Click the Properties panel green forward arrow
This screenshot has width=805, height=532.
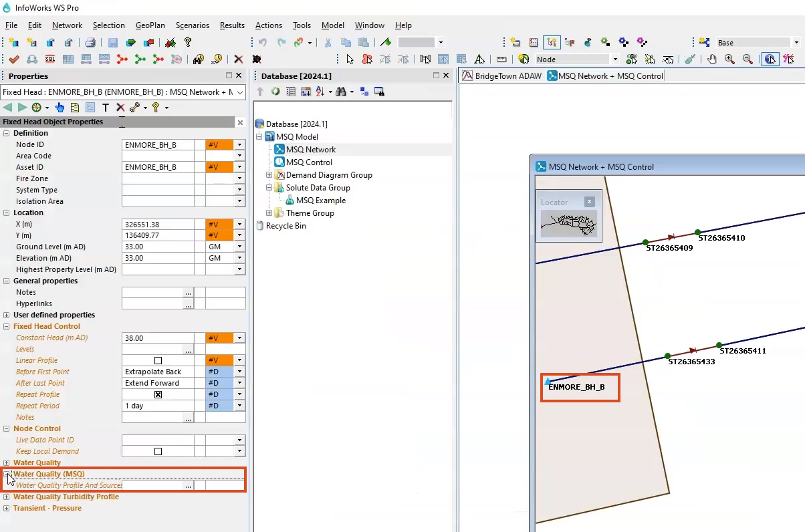tap(22, 107)
